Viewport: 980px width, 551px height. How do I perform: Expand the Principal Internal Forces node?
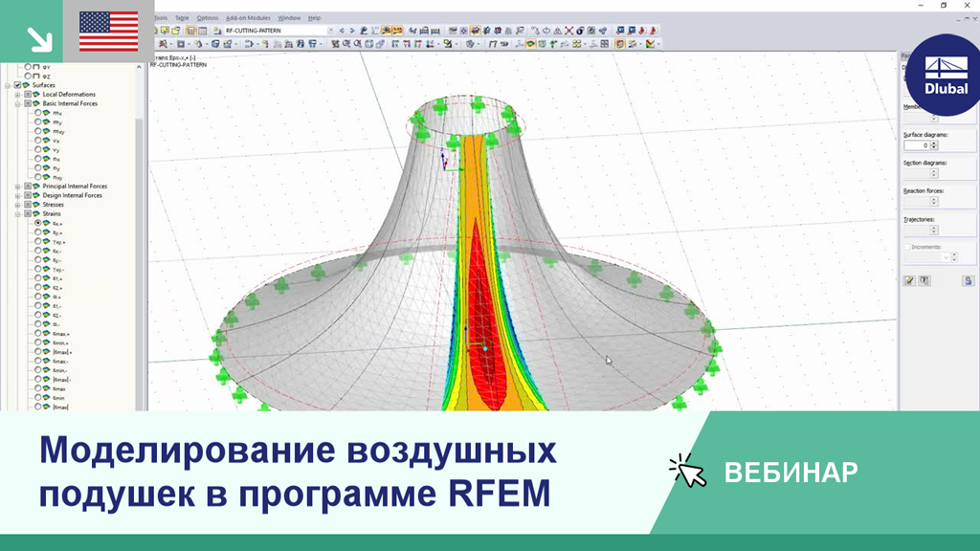click(x=18, y=187)
